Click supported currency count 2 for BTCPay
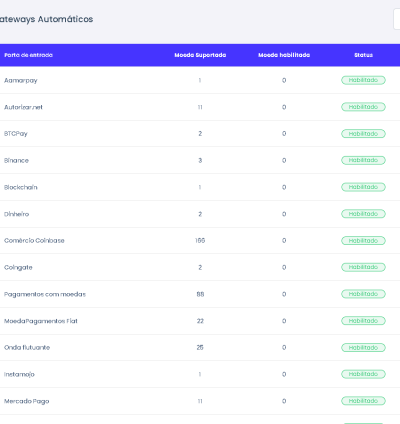 [200, 134]
